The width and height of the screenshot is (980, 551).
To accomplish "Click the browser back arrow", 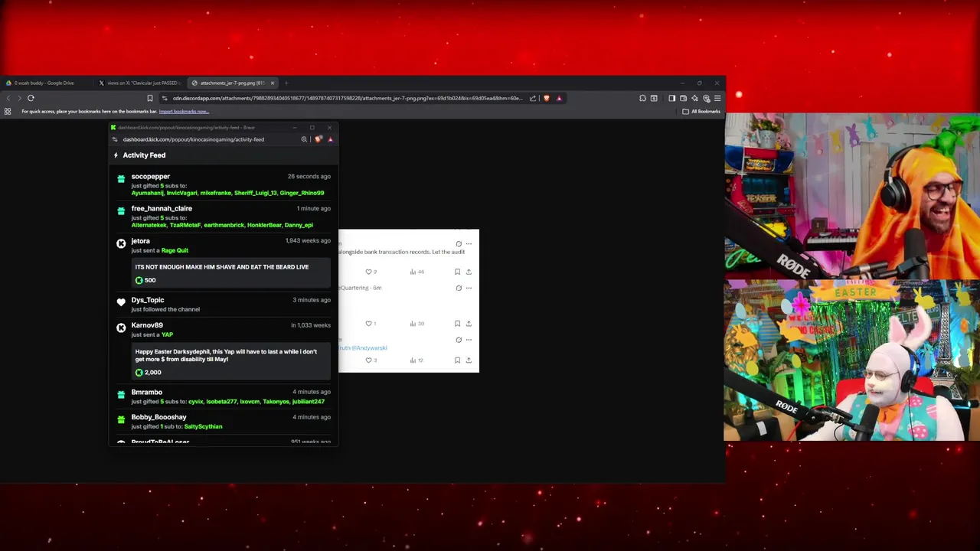I will click(x=8, y=98).
